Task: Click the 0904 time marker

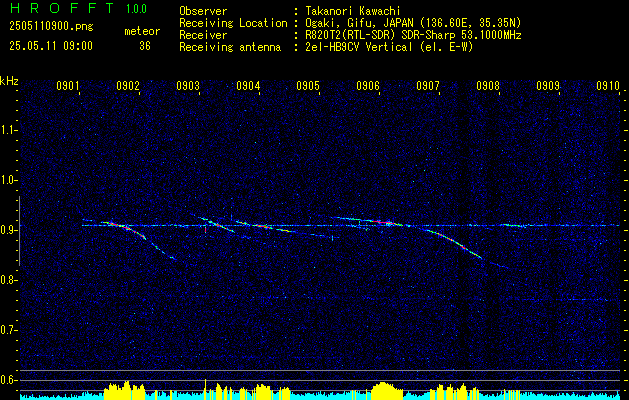Action: 248,85
